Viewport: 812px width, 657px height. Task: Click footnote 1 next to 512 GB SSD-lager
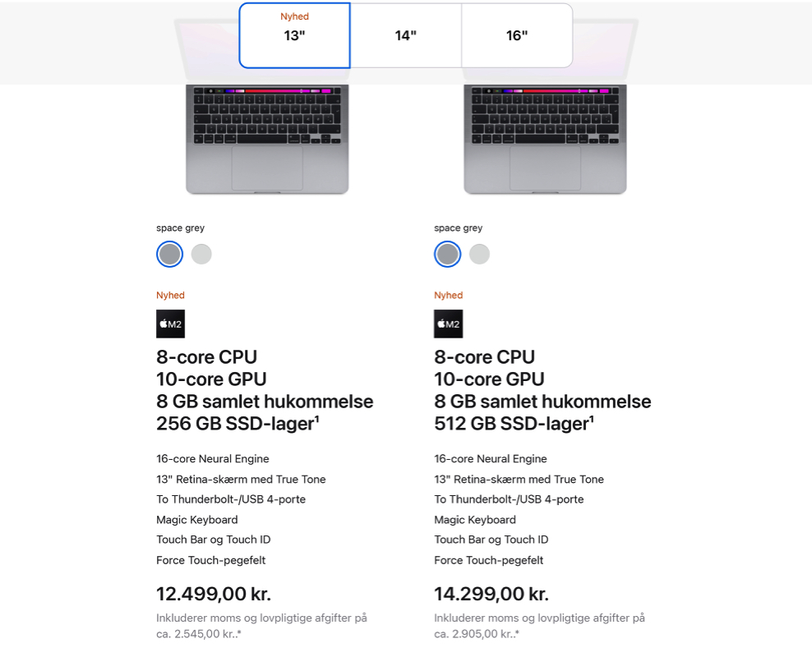pyautogui.click(x=592, y=419)
